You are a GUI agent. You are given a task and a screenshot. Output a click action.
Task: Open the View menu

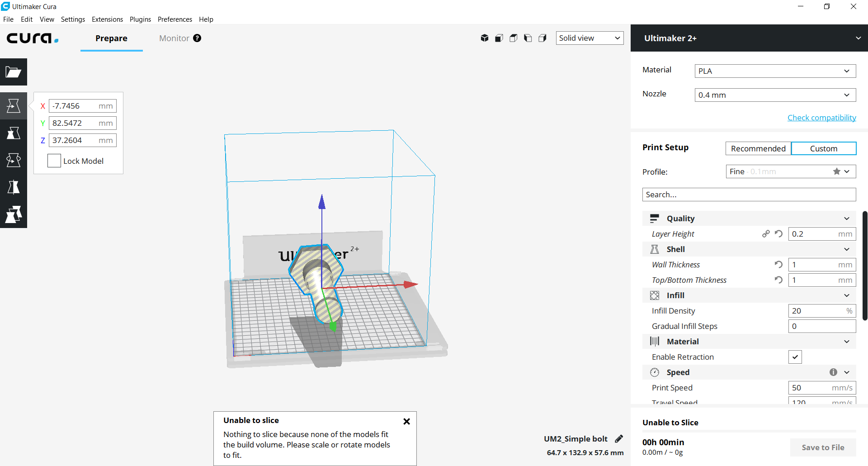[x=47, y=19]
